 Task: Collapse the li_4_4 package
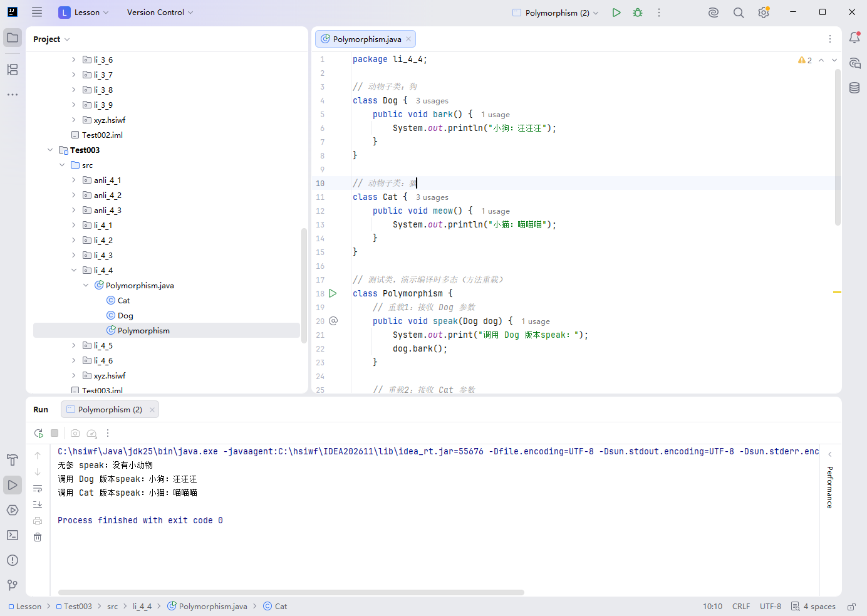click(74, 270)
